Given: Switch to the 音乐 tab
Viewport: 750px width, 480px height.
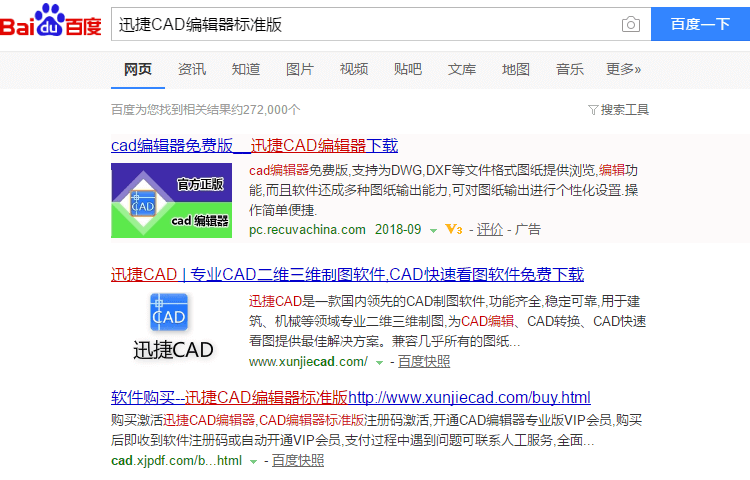Looking at the screenshot, I should 570,69.
